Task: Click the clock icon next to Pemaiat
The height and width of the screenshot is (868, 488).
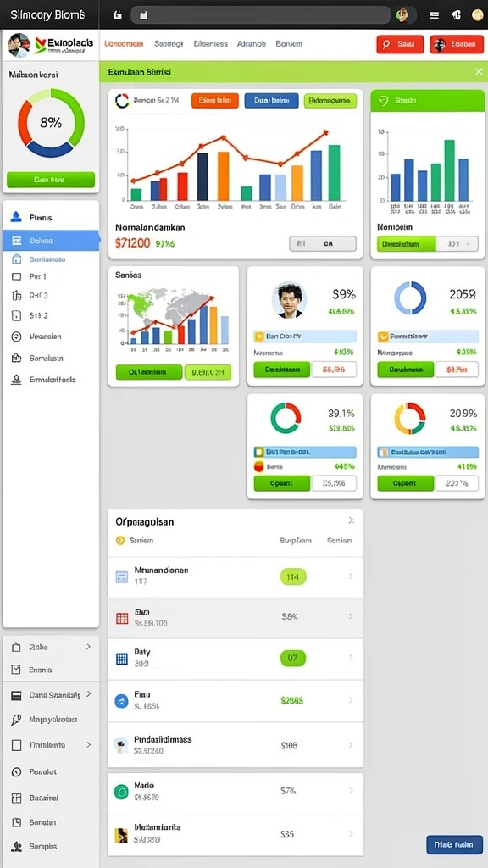Action: point(17,771)
